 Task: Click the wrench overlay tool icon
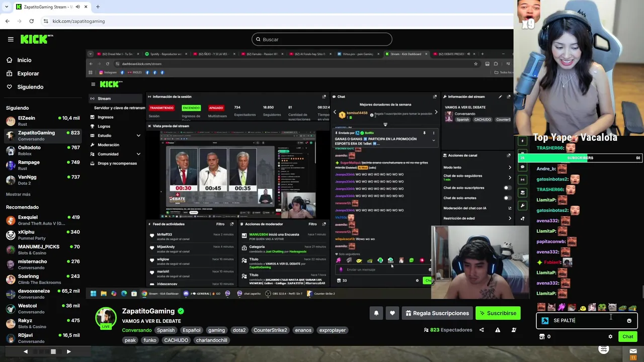click(x=523, y=206)
